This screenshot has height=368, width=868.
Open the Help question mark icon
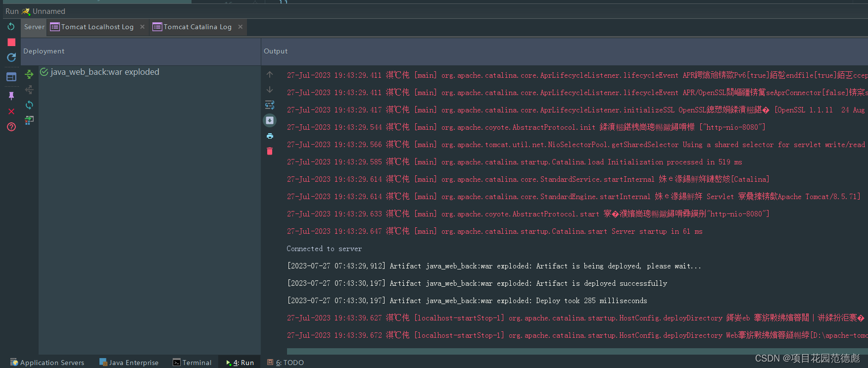click(x=11, y=127)
